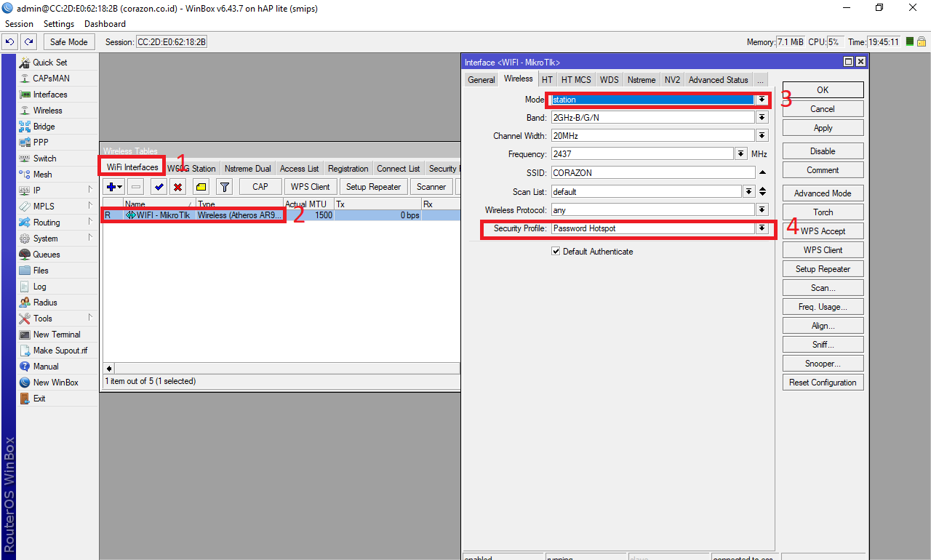Open the Scan List dropdown arrow
The height and width of the screenshot is (560, 931).
click(748, 192)
